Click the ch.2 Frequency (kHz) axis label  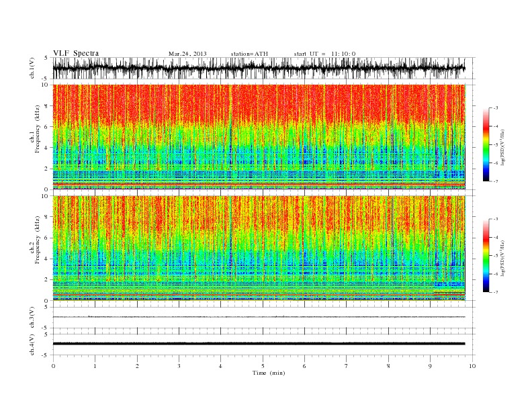pos(35,240)
